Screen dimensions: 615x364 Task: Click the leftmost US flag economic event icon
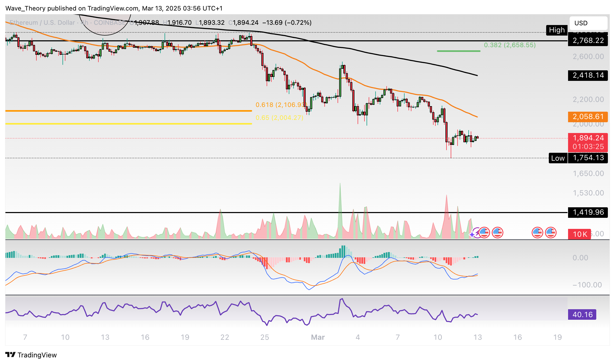tap(484, 233)
